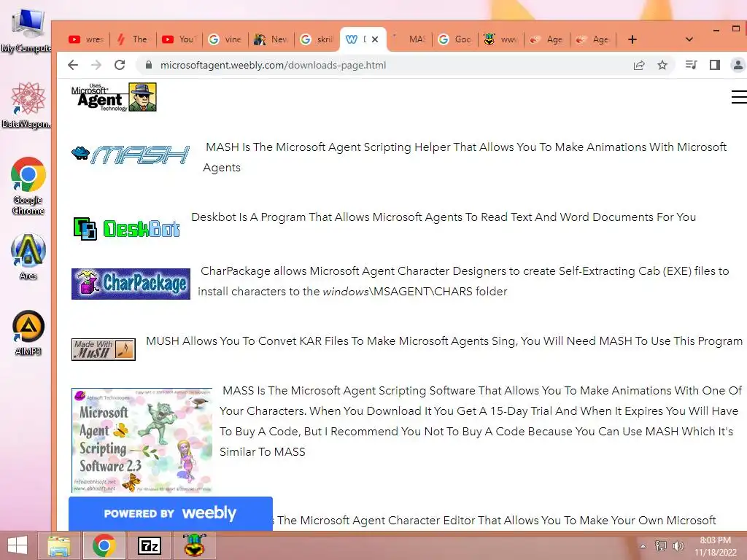This screenshot has height=560, width=747.
Task: Select AIMP3 desktop shortcut
Action: click(x=28, y=332)
